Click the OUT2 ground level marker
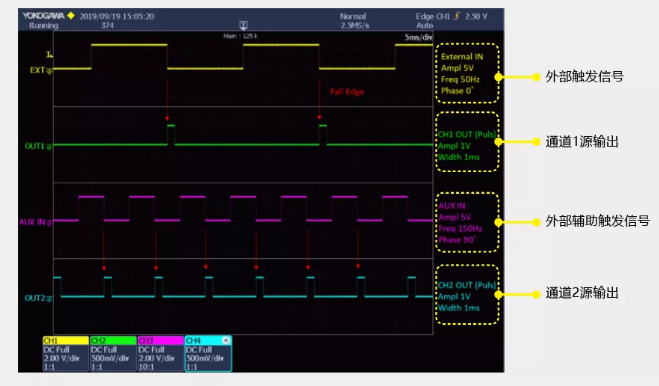Screen dimensions: 659x386 [50, 299]
